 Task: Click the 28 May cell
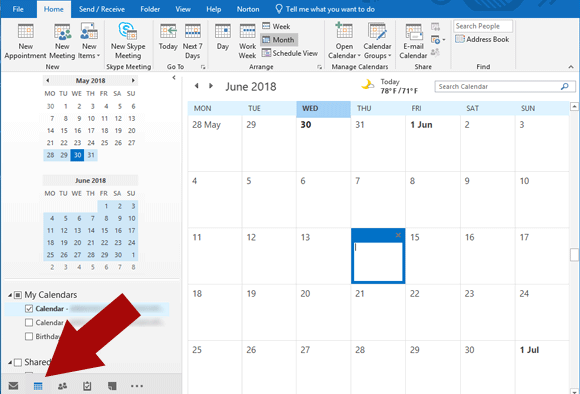coord(215,144)
